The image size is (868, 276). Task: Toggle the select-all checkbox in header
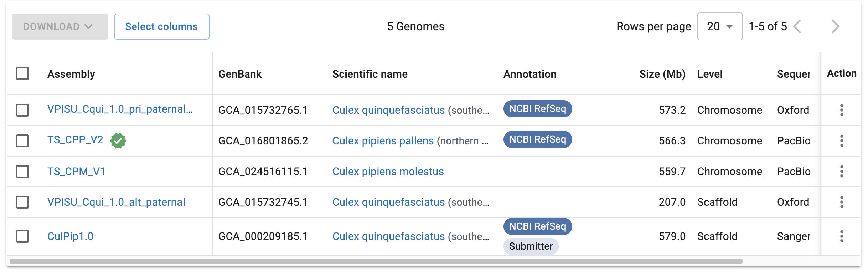pyautogui.click(x=22, y=73)
